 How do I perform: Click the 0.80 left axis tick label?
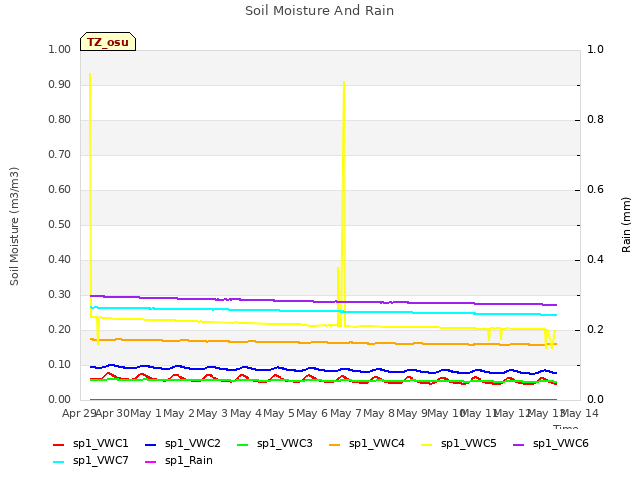point(60,120)
